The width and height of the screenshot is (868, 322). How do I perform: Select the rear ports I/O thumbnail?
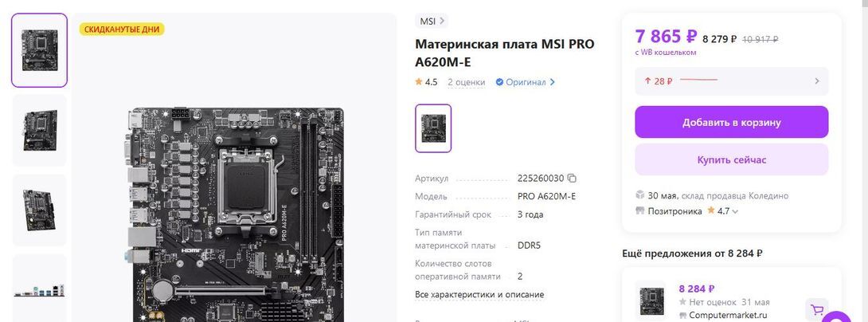(x=39, y=289)
